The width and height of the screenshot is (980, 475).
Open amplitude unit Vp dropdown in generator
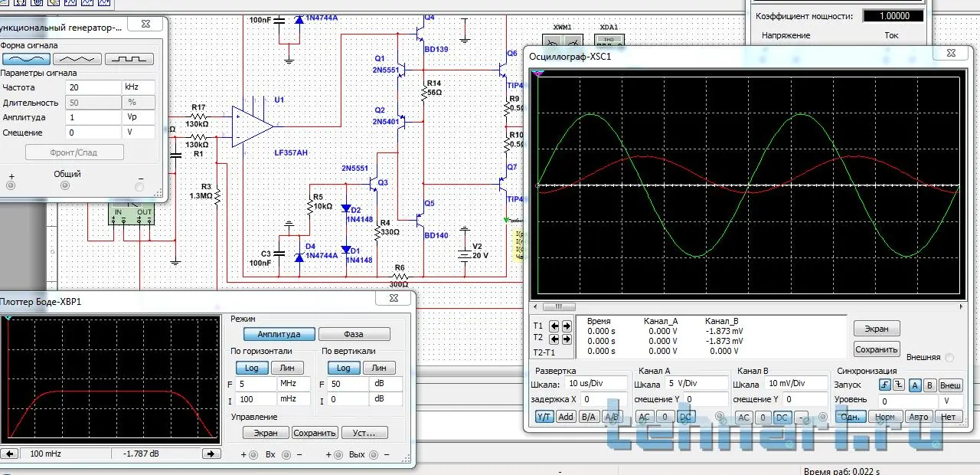[139, 117]
